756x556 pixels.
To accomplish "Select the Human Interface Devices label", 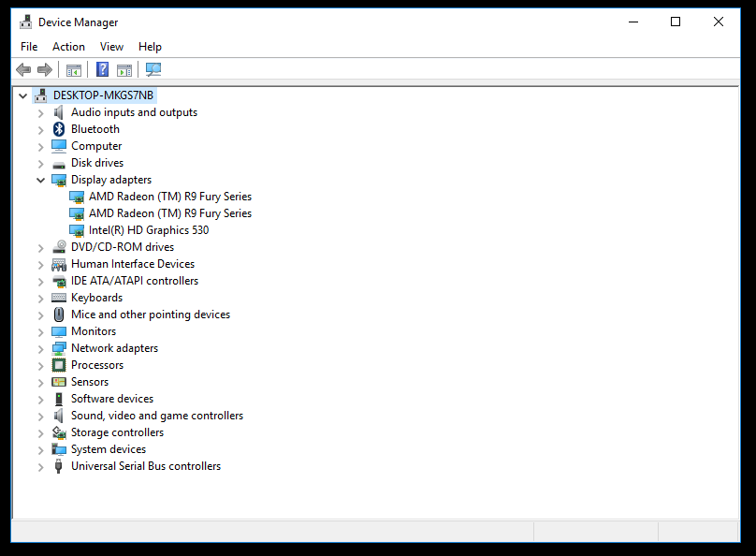I will [x=133, y=264].
